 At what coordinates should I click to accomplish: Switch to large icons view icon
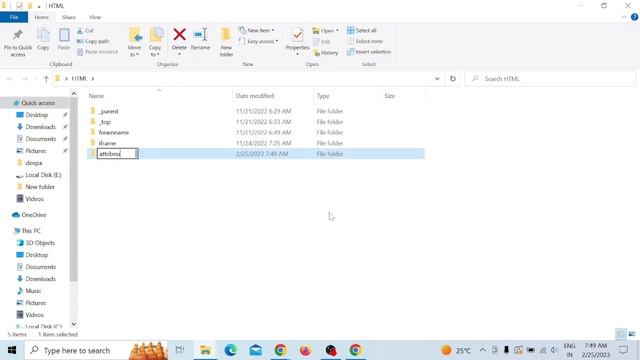[x=632, y=334]
